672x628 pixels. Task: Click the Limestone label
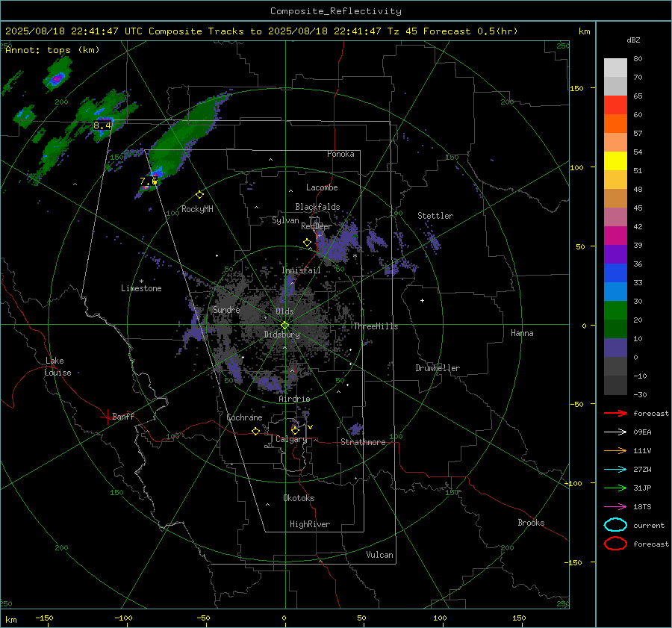[x=141, y=288]
